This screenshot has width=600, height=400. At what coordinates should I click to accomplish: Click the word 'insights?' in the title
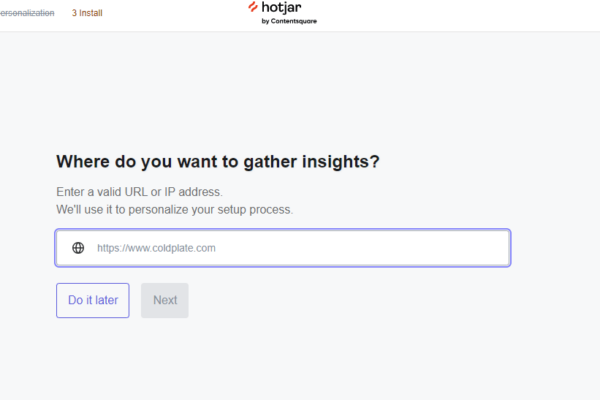(x=341, y=162)
